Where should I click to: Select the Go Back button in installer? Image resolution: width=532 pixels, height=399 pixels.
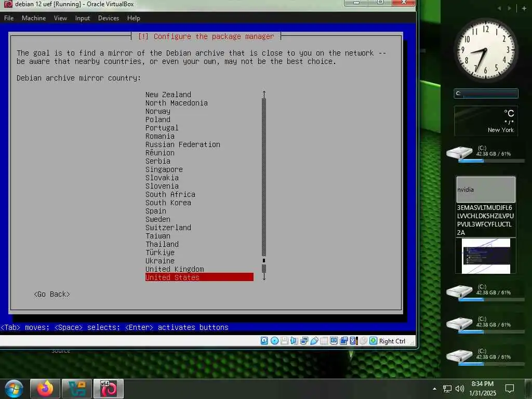52,294
